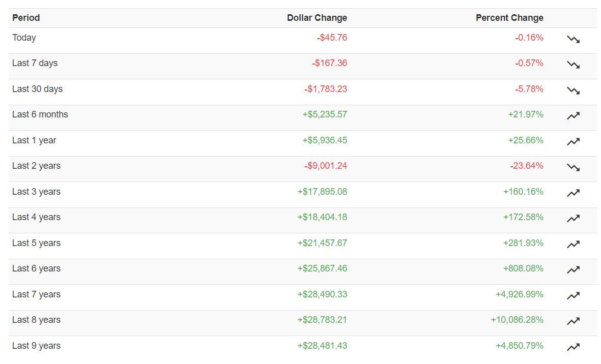Click the downtrend icon for Last 7 days
The height and width of the screenshot is (364, 601).
573,65
